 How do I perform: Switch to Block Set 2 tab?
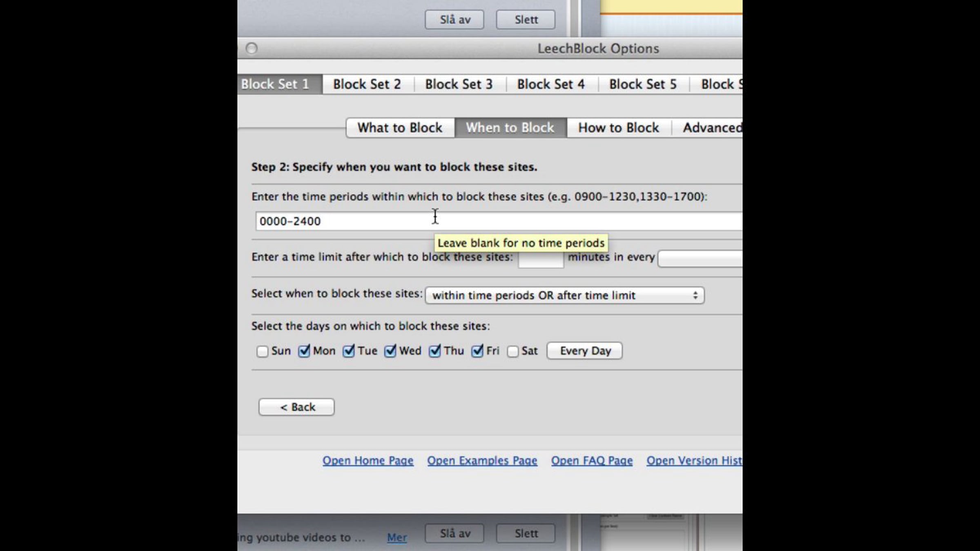[x=367, y=84]
